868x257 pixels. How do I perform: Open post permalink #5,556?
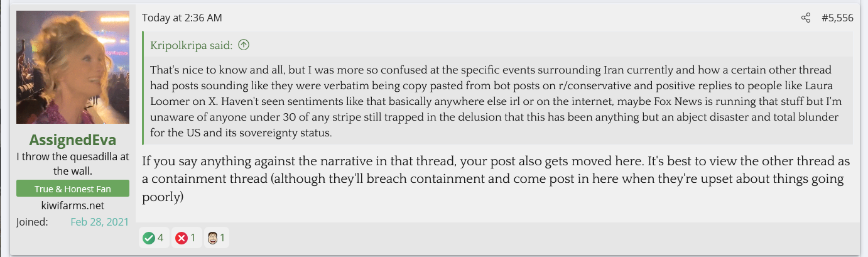tap(837, 18)
